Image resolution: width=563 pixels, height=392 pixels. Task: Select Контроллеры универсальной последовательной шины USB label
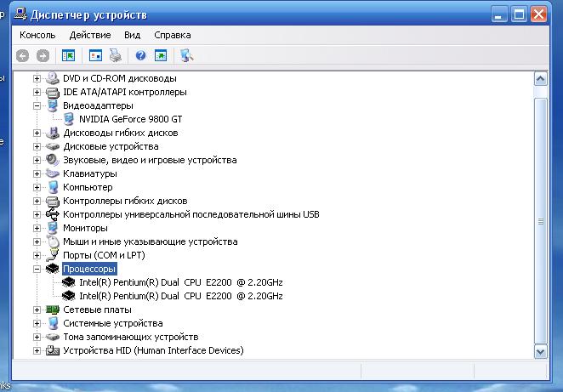point(191,214)
